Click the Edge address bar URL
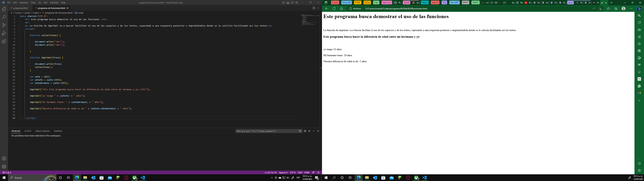Screen dimensions: 644x181 coord(396,9)
